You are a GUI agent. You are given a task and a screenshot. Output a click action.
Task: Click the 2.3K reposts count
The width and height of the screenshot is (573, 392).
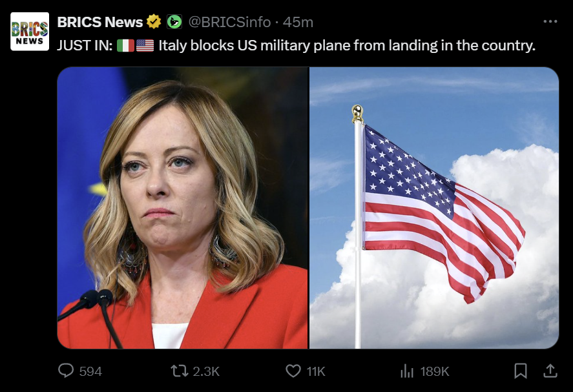click(x=206, y=371)
